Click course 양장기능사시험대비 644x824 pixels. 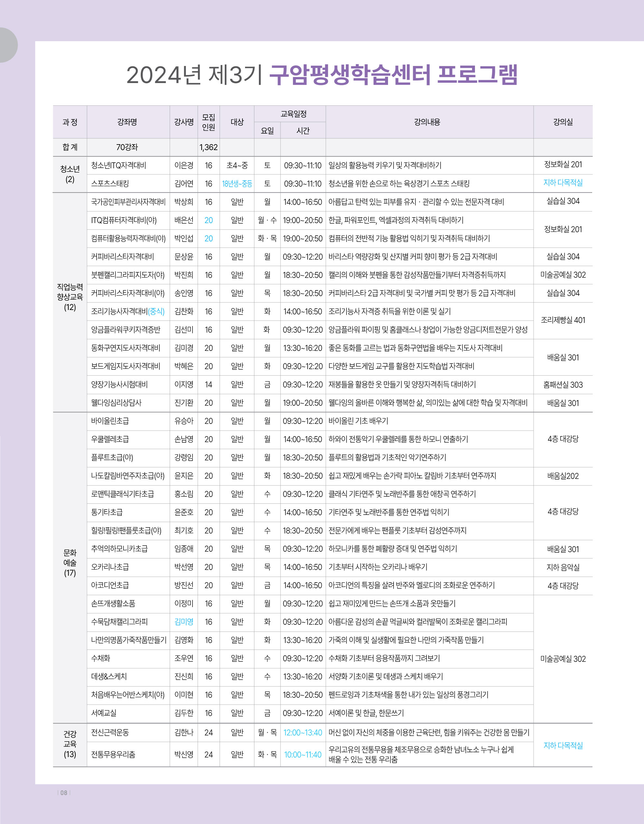119,384
